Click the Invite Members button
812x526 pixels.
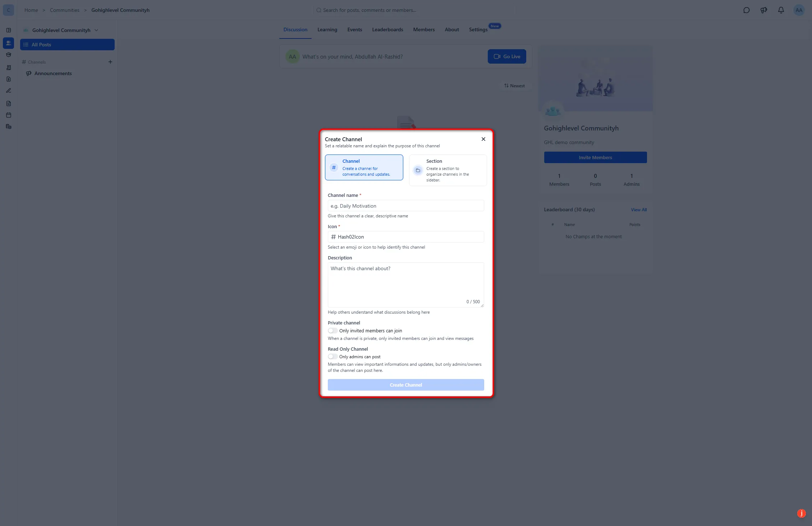point(595,157)
